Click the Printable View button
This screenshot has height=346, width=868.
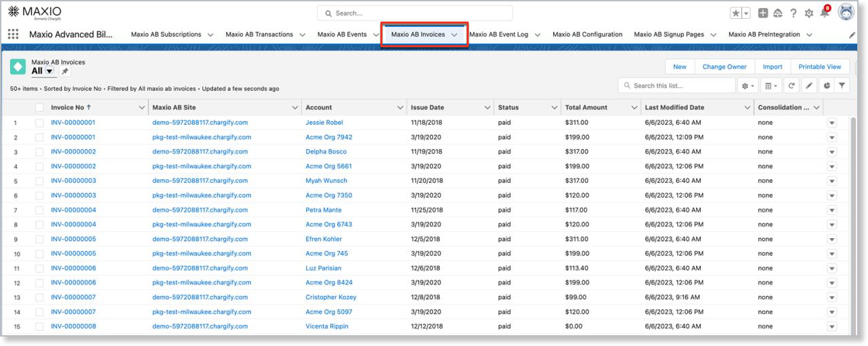[819, 67]
